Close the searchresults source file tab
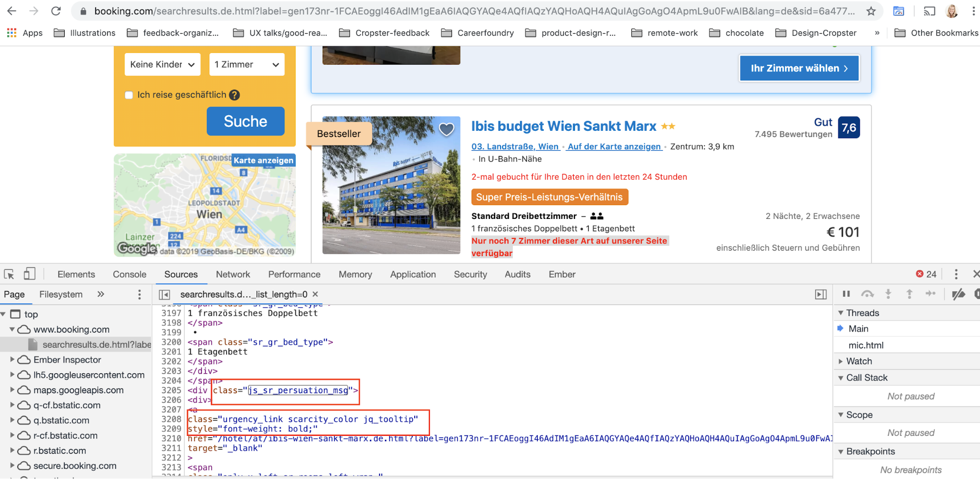Screen dimensions: 980x479 315,294
